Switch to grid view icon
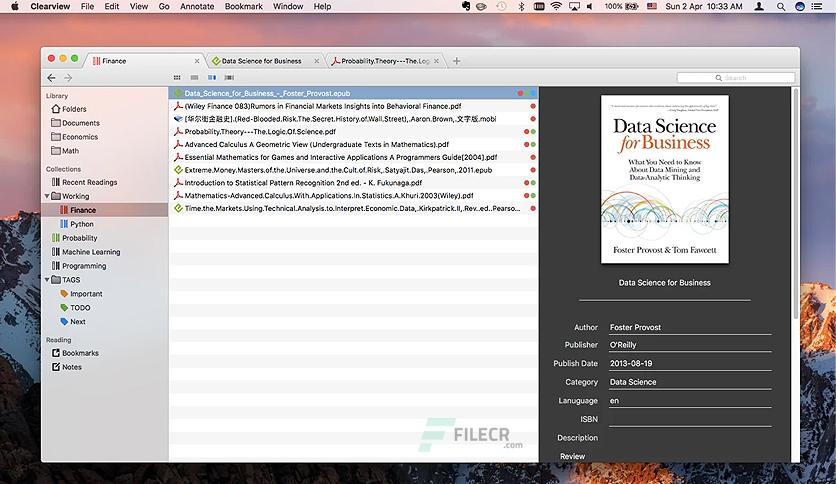 [177, 78]
